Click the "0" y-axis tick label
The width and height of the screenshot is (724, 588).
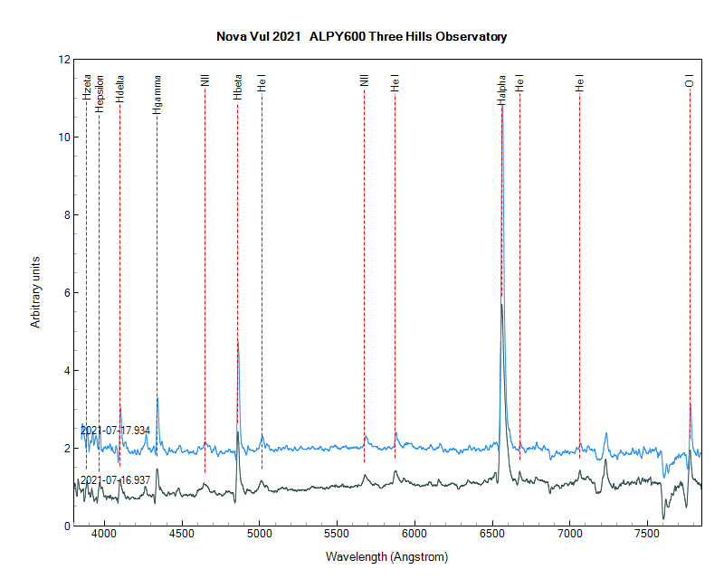(67, 526)
